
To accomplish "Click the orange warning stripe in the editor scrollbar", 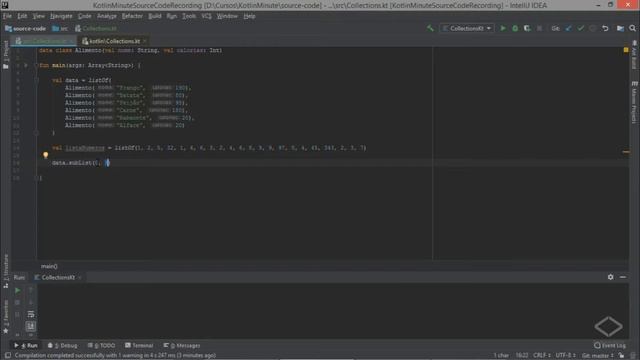I will point(626,152).
